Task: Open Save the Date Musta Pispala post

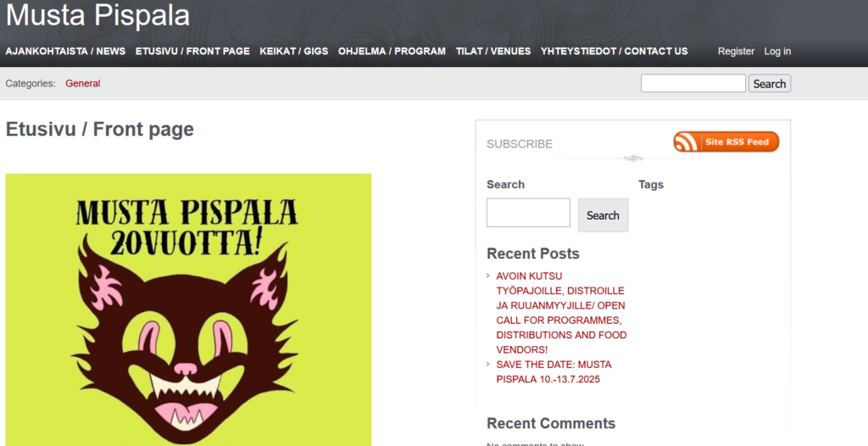Action: (x=554, y=371)
